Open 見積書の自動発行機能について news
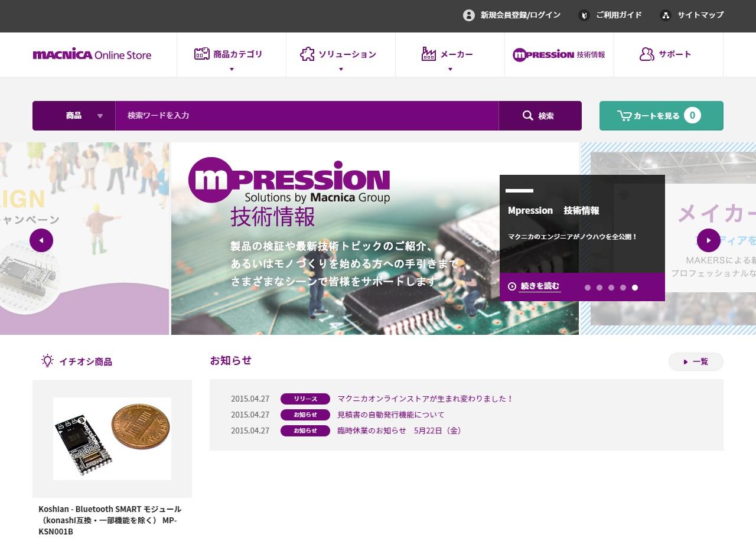The width and height of the screenshot is (756, 538). click(x=391, y=415)
